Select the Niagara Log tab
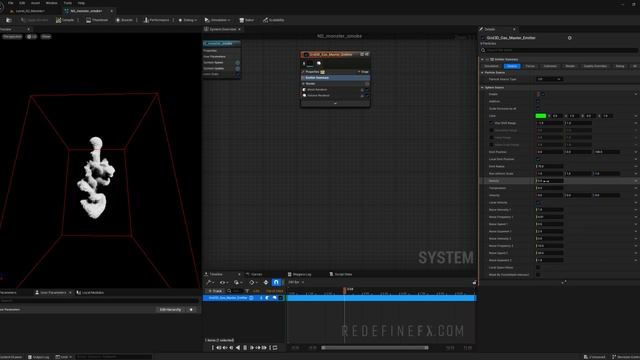This screenshot has width=640, height=360. click(x=300, y=274)
